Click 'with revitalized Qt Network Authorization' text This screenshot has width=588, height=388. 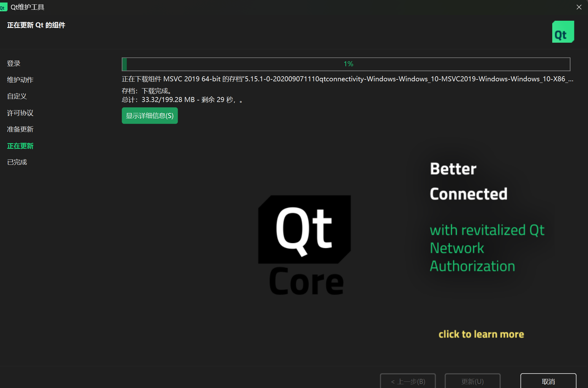[487, 248]
